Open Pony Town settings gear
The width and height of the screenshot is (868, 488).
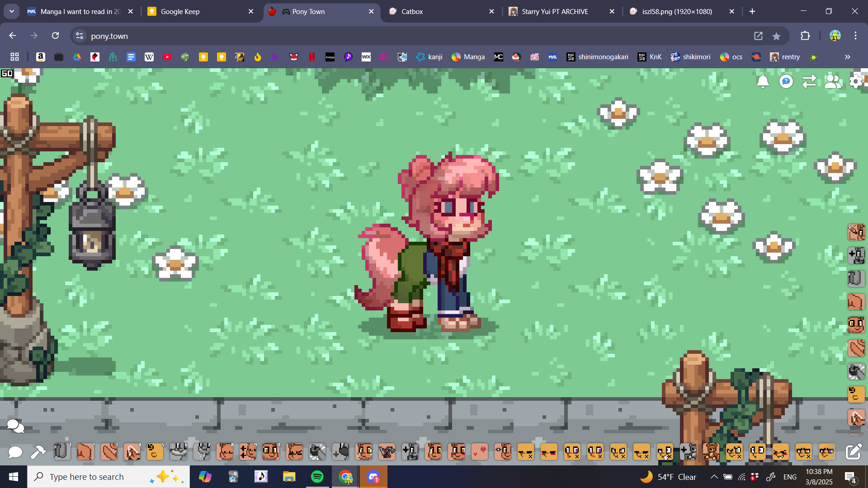pos(856,81)
